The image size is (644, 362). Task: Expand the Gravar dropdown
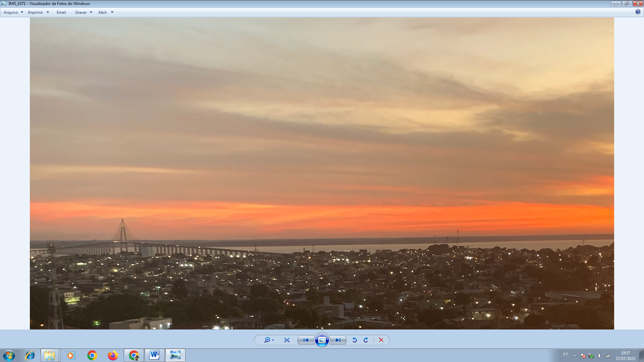click(91, 12)
